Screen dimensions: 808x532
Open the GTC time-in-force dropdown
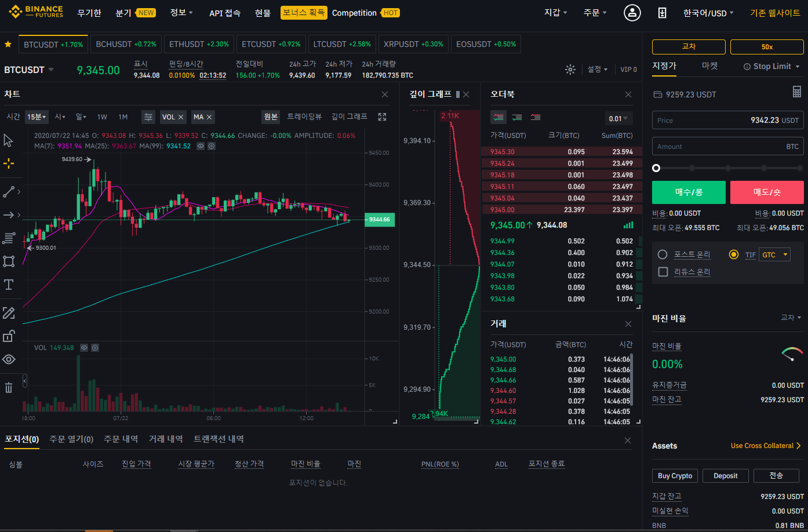(774, 254)
